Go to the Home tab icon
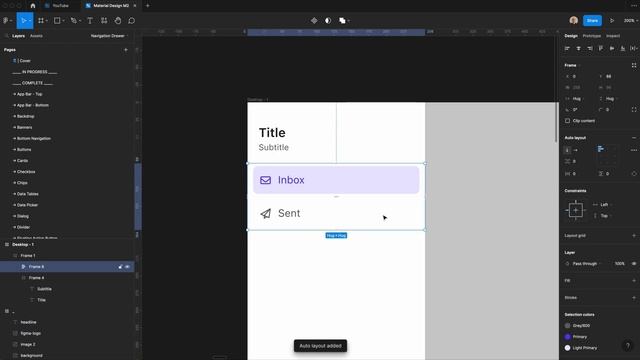The height and width of the screenshot is (360, 640). click(x=33, y=6)
